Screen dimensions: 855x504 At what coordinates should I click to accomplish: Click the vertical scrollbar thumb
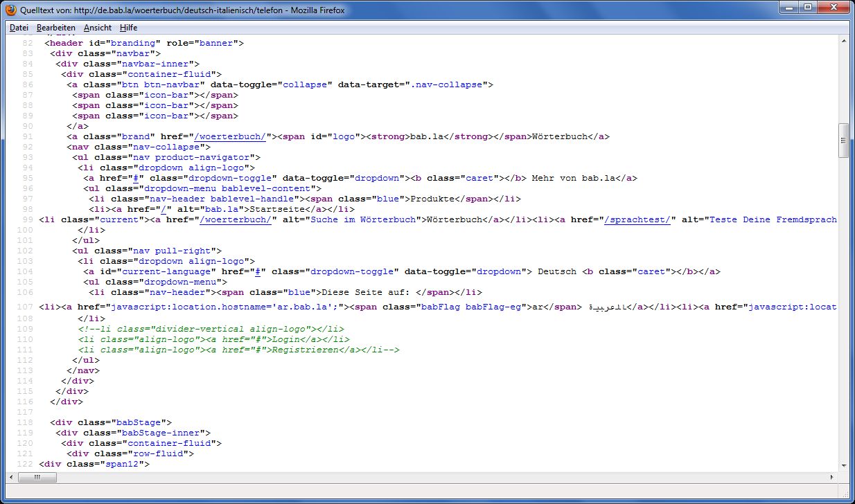[843, 141]
